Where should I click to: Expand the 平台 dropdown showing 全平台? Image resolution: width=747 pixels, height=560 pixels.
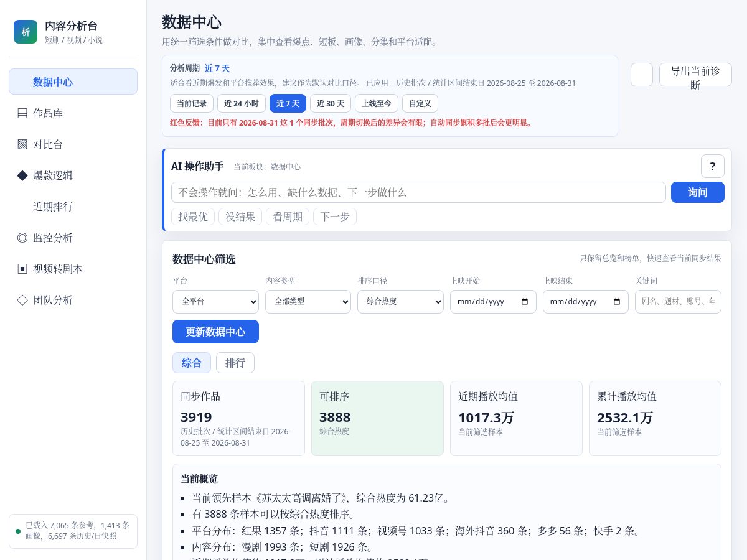point(215,302)
